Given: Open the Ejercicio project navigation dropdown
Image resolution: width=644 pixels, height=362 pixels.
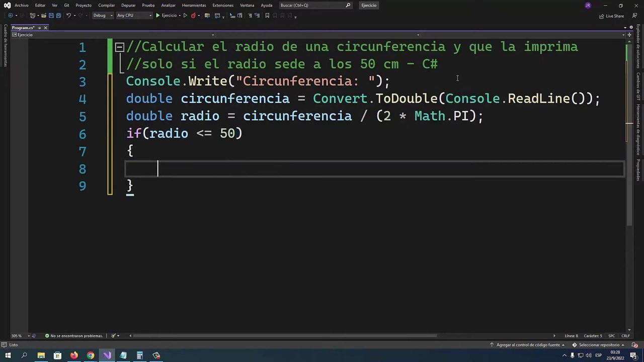Looking at the screenshot, I should click(113, 35).
